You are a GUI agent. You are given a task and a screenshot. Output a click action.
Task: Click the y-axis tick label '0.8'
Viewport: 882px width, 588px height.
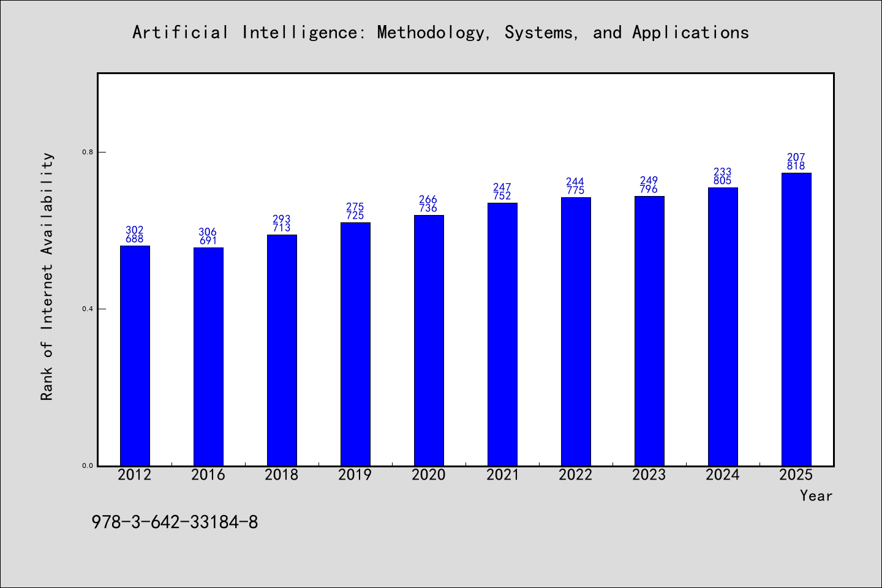pyautogui.click(x=88, y=152)
